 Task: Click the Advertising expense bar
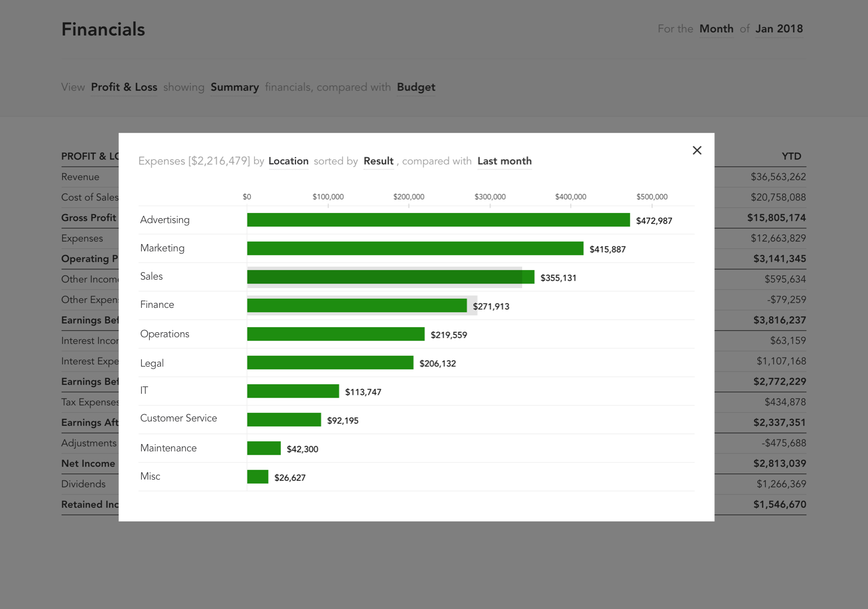point(438,220)
